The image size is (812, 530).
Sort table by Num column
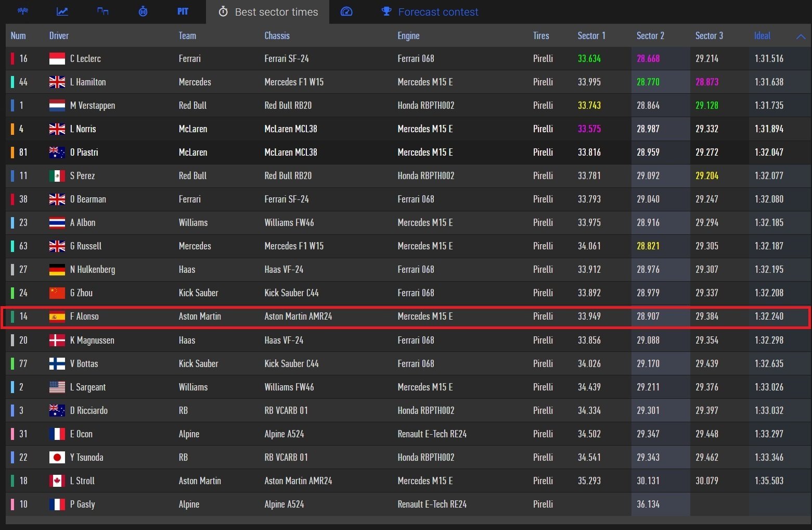pyautogui.click(x=18, y=35)
